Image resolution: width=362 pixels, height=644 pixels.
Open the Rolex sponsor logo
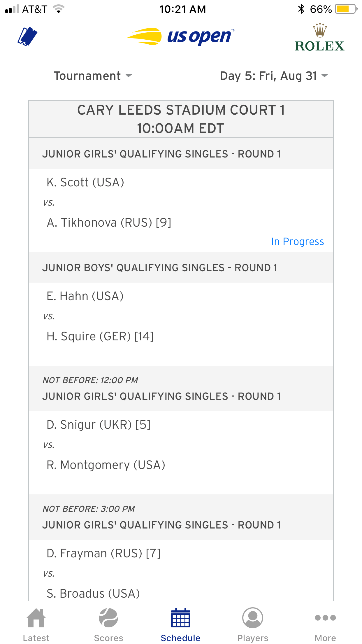319,38
